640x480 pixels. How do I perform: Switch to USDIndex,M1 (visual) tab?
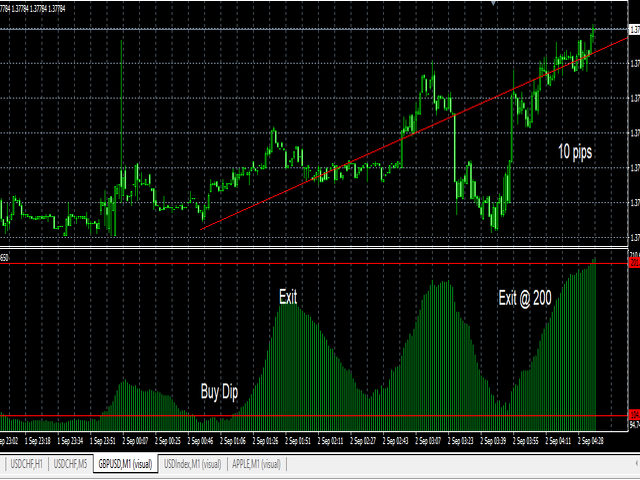coord(193,463)
